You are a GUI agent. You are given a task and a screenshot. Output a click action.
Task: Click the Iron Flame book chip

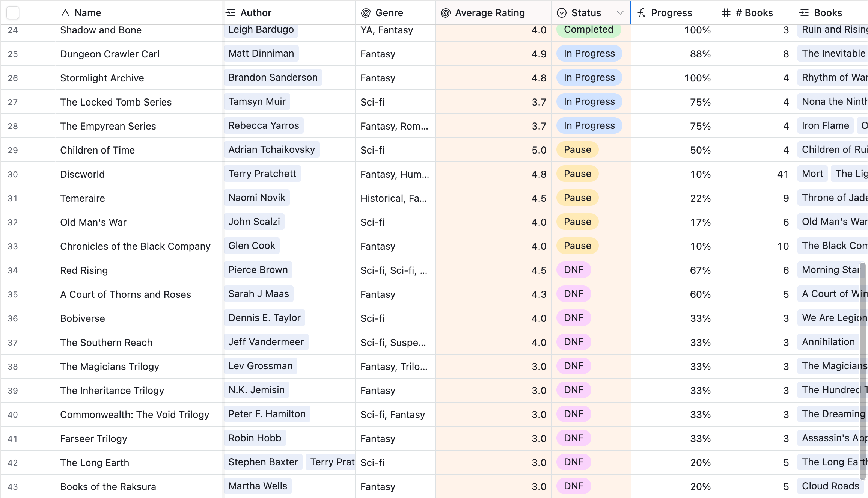[x=825, y=125]
